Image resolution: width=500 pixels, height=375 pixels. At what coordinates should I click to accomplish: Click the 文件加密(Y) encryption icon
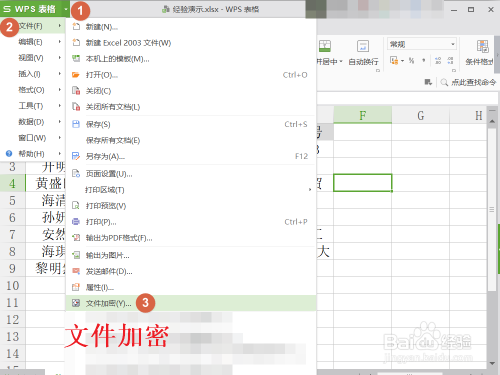[x=76, y=303]
